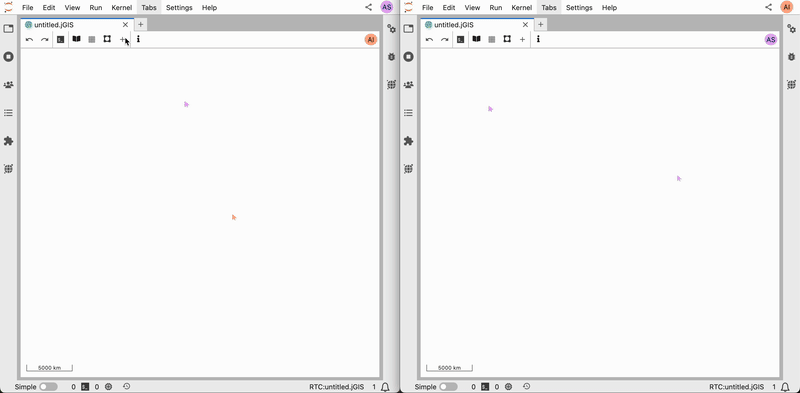Open file browser in left window sidebar
This screenshot has height=393, width=800.
click(x=8, y=29)
